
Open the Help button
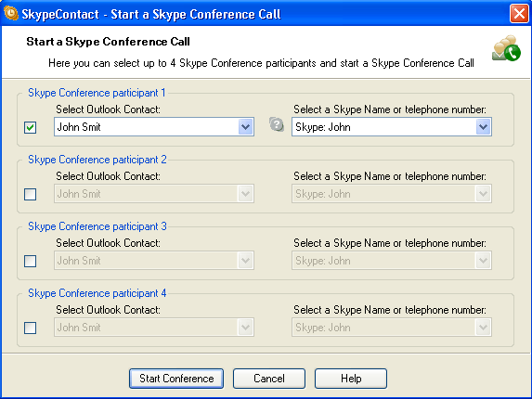point(351,379)
